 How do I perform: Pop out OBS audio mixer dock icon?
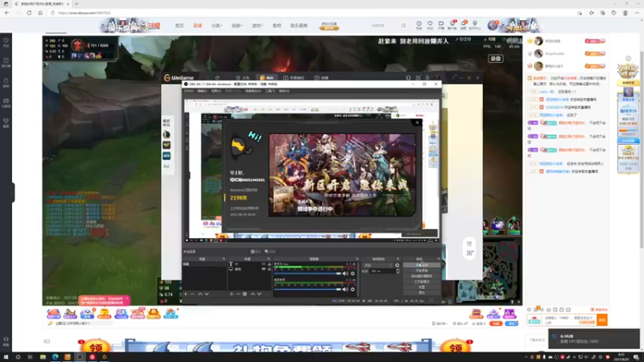[357, 259]
